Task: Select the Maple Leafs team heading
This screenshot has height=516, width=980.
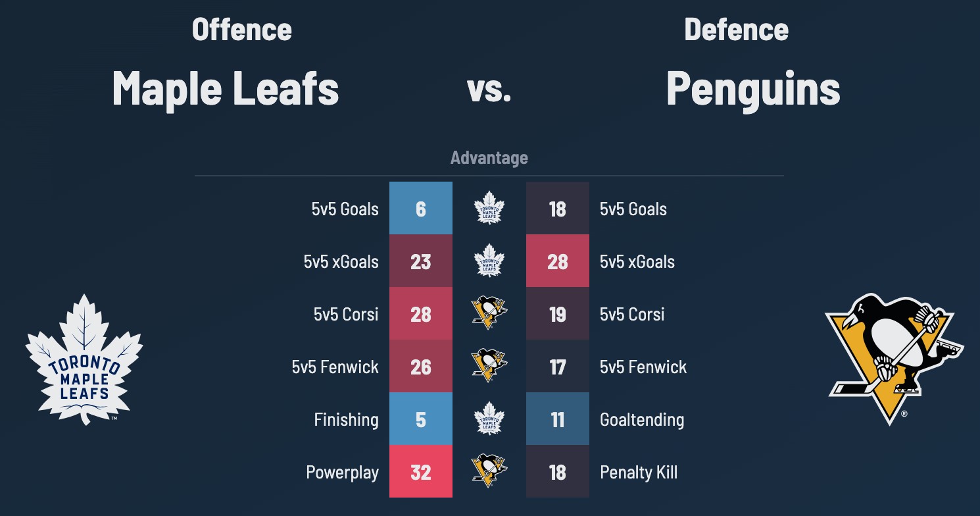Action: pos(226,88)
